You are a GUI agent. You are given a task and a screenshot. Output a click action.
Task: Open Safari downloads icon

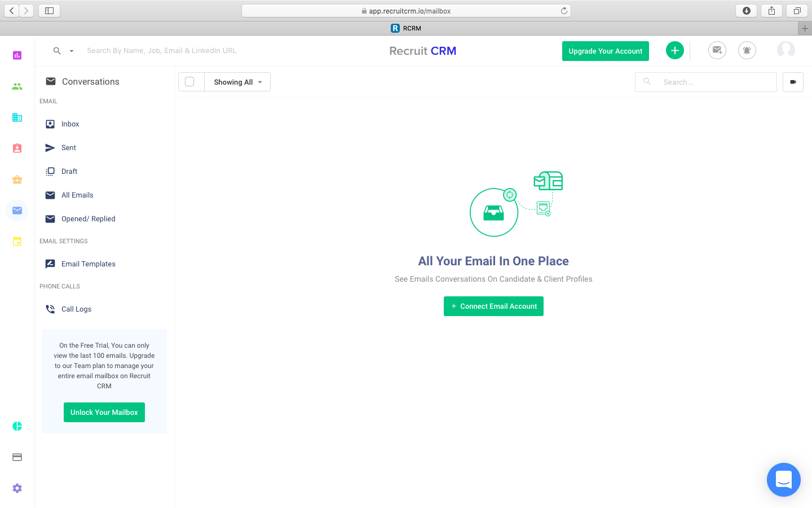(x=747, y=11)
